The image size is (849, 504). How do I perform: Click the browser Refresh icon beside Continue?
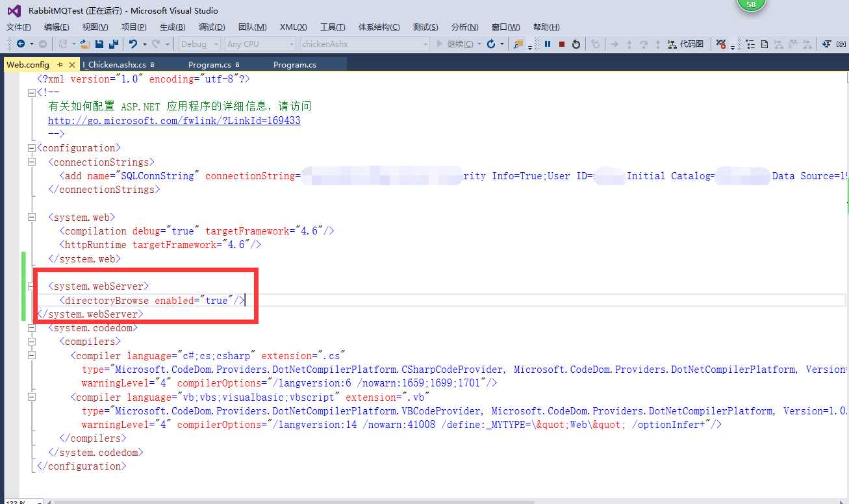[491, 44]
